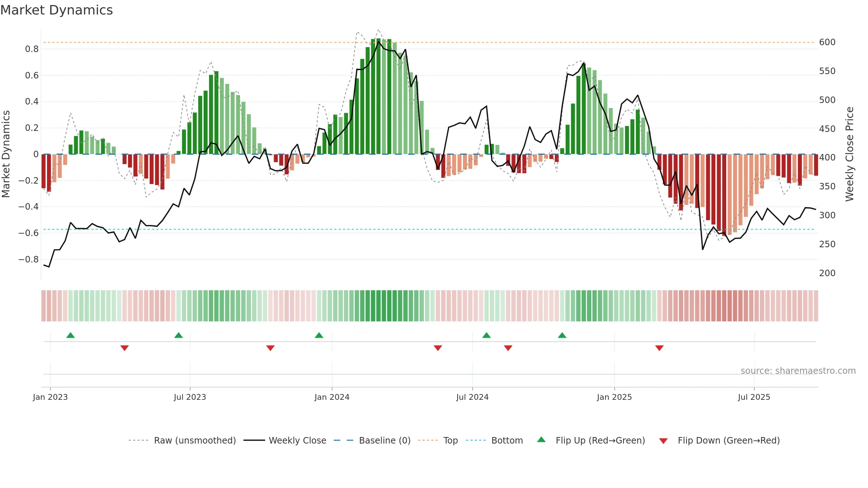
Task: Click the Market Dynamics y-axis title
Action: (x=6, y=154)
